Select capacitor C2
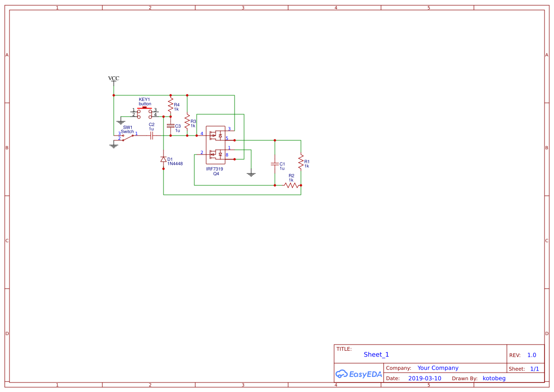 point(151,136)
